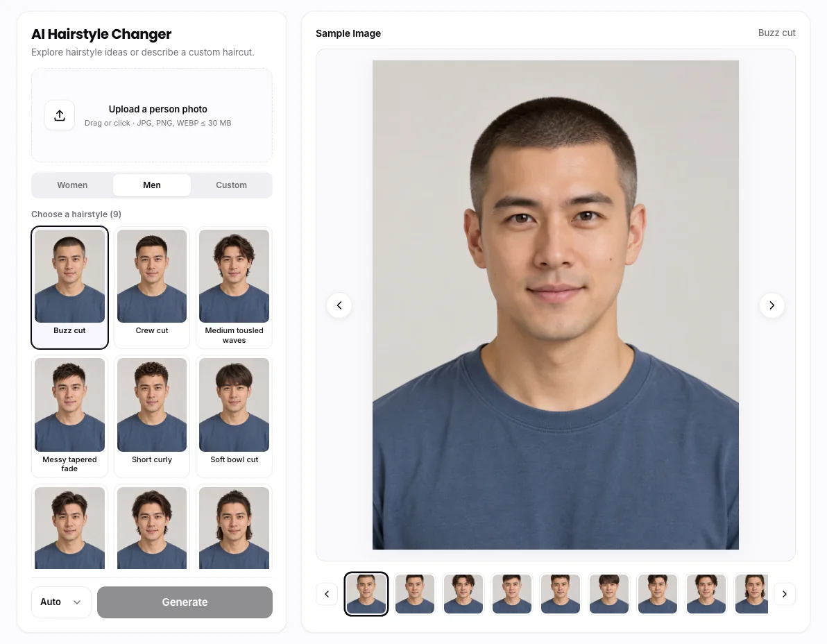Select the second thumbnail in the strip
827x644 pixels.
415,594
